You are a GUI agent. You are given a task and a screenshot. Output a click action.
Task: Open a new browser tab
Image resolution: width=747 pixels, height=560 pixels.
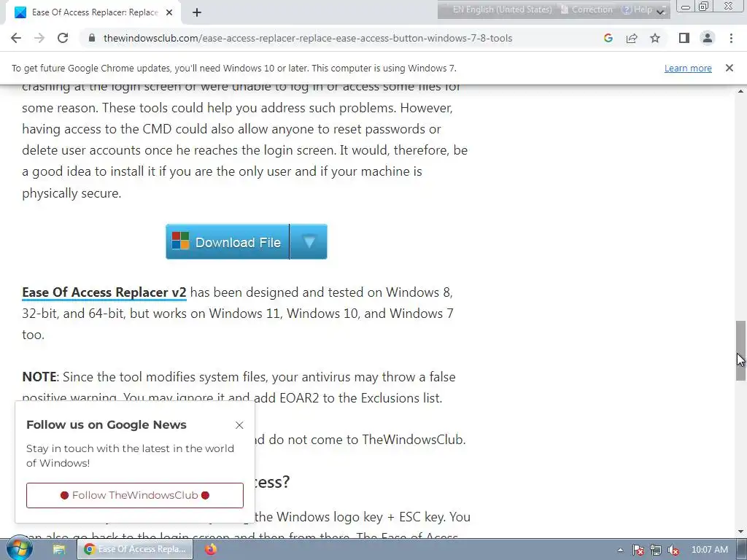pyautogui.click(x=197, y=12)
